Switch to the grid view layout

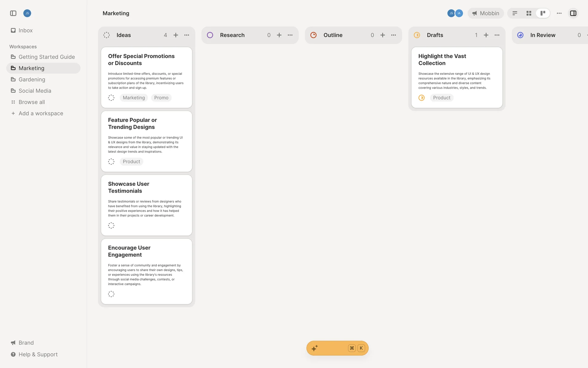[x=529, y=13]
